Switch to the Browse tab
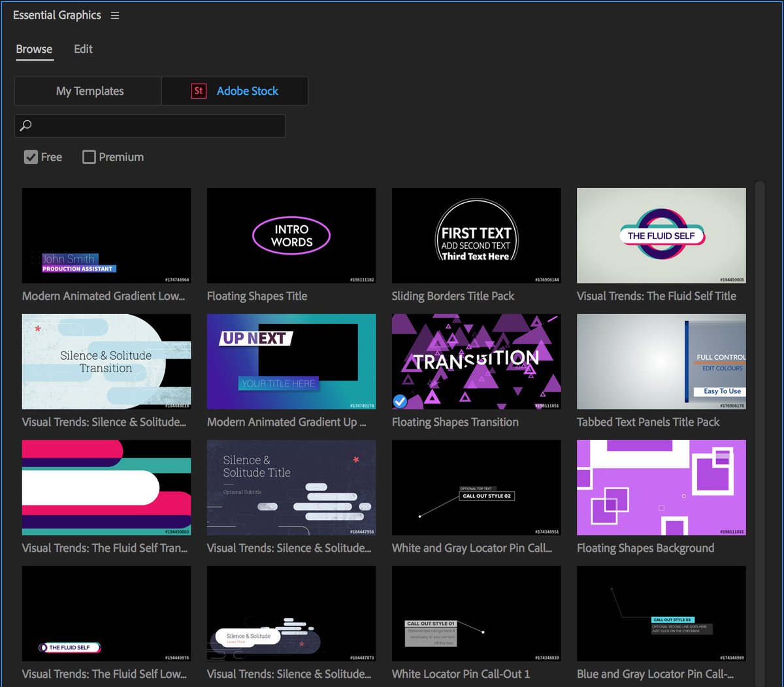 [x=34, y=49]
